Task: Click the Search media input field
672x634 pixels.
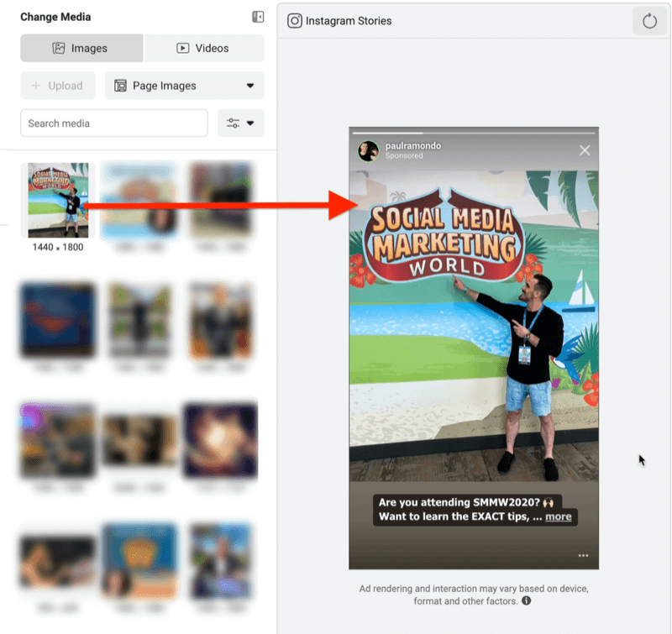Action: [113, 123]
